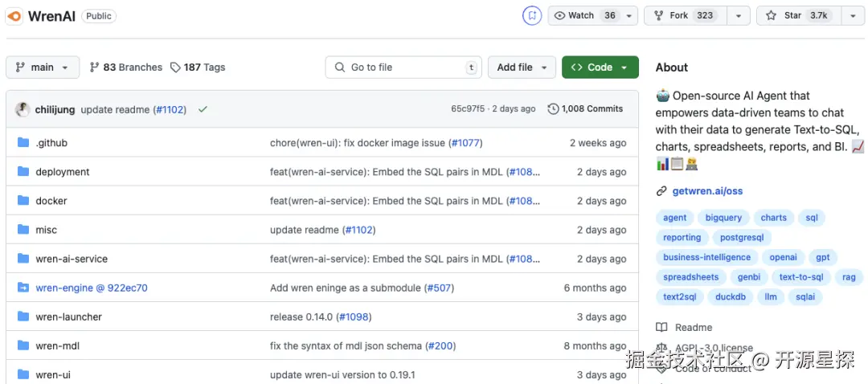Click the clock history icon beside Commits
Viewport: 868px width, 384px height.
click(552, 109)
